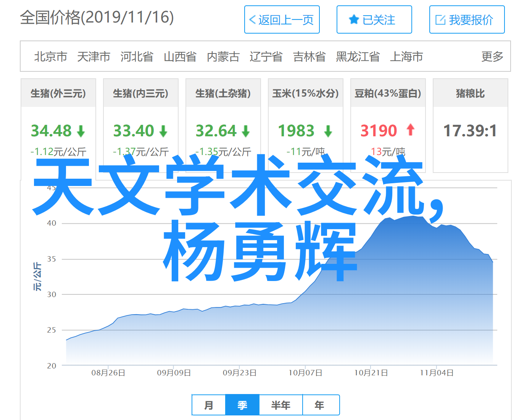Click the green down arrow beside 33.40
Image resolution: width=519 pixels, height=420 pixels.
[x=163, y=131]
